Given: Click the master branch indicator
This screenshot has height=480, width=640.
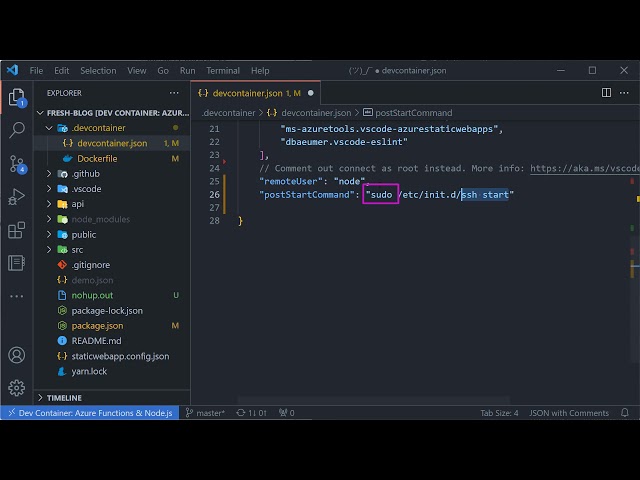Looking at the screenshot, I should point(205,413).
